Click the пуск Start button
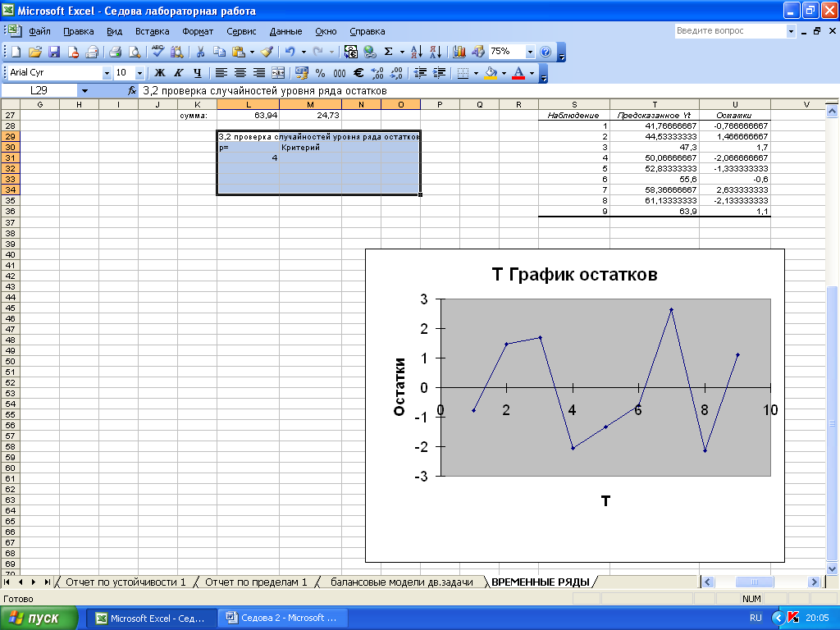This screenshot has width=840, height=630. point(39,618)
